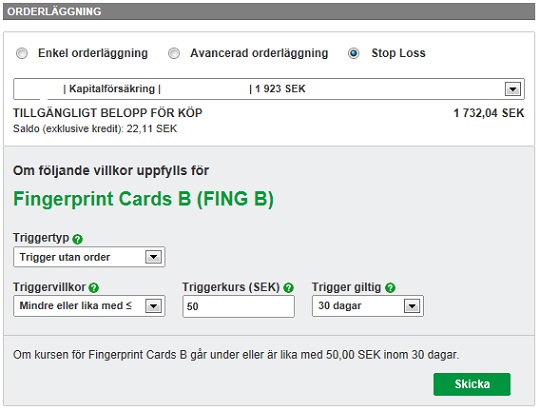Show help for Trigger giltig
Viewport: 540px width, 411px height.
click(390, 288)
